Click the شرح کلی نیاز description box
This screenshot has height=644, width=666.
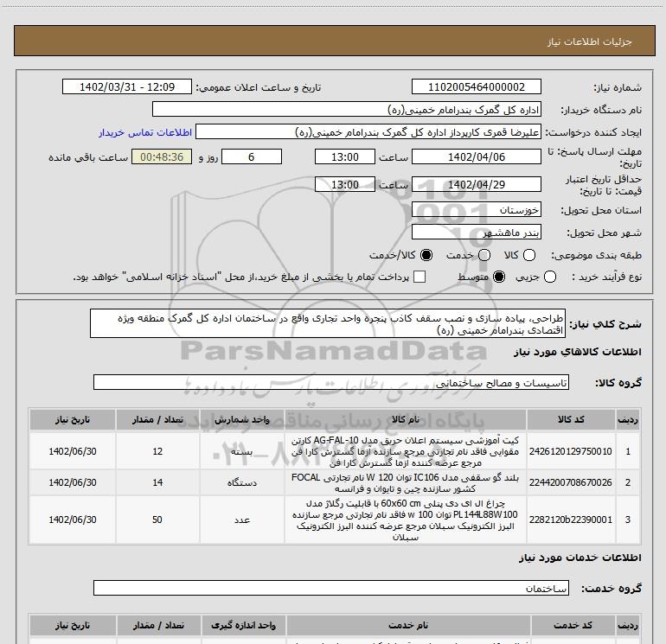[x=328, y=323]
